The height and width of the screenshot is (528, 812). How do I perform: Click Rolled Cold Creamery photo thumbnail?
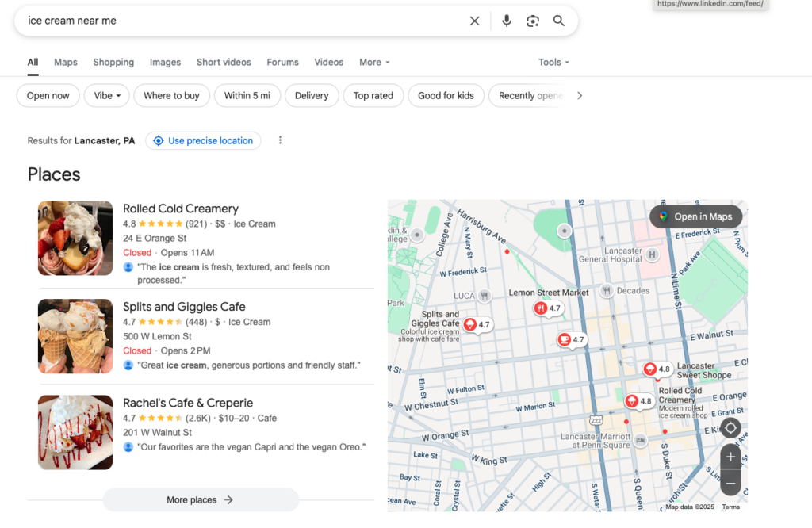point(75,238)
